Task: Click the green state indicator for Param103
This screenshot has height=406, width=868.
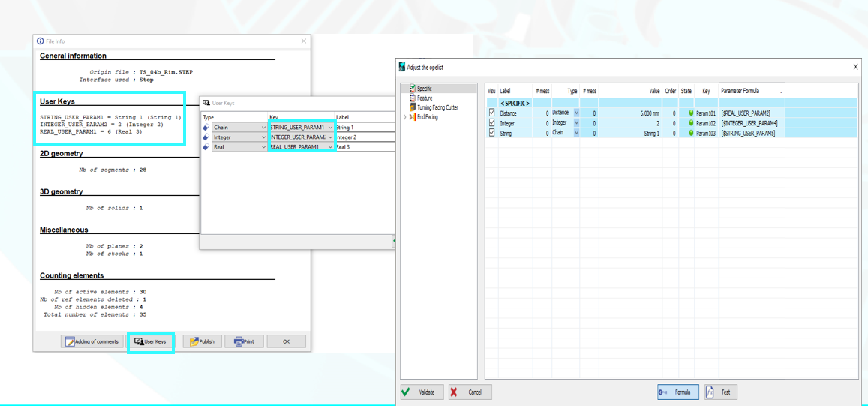Action: pos(691,133)
